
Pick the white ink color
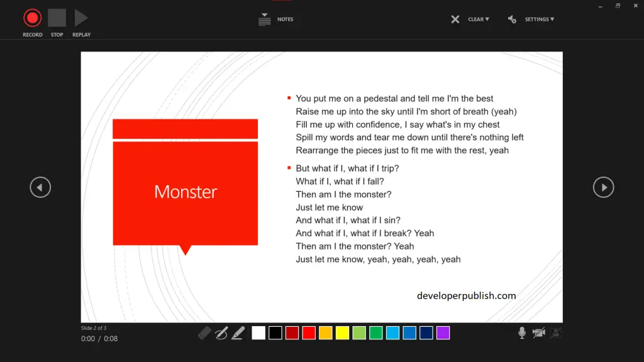[x=258, y=333]
